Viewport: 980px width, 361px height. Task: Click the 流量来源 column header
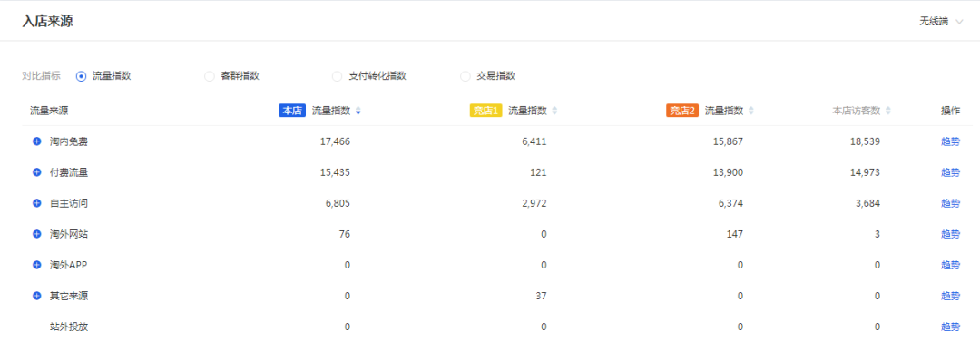click(x=49, y=111)
